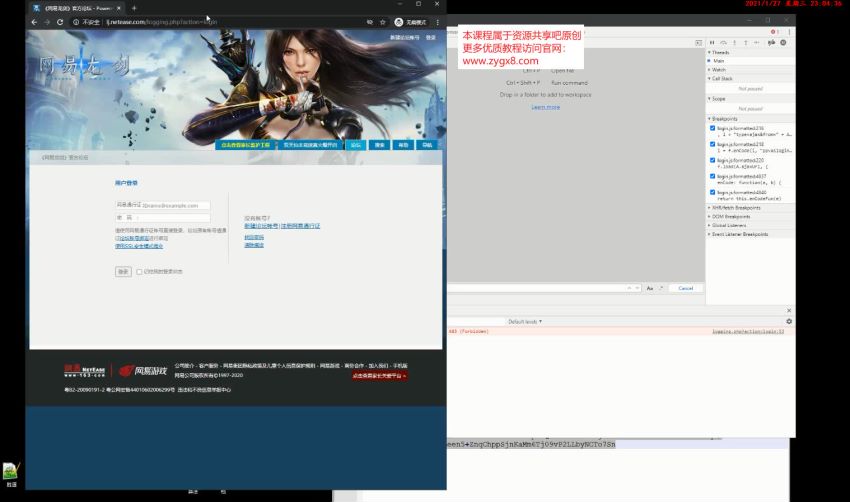Collapse the Threads section
The width and height of the screenshot is (850, 502).
point(750,53)
